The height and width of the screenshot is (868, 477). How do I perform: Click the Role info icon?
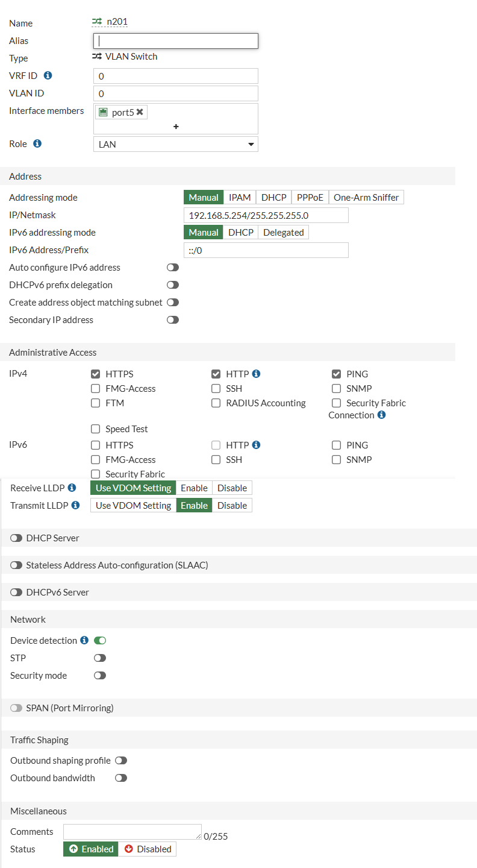[x=37, y=144]
